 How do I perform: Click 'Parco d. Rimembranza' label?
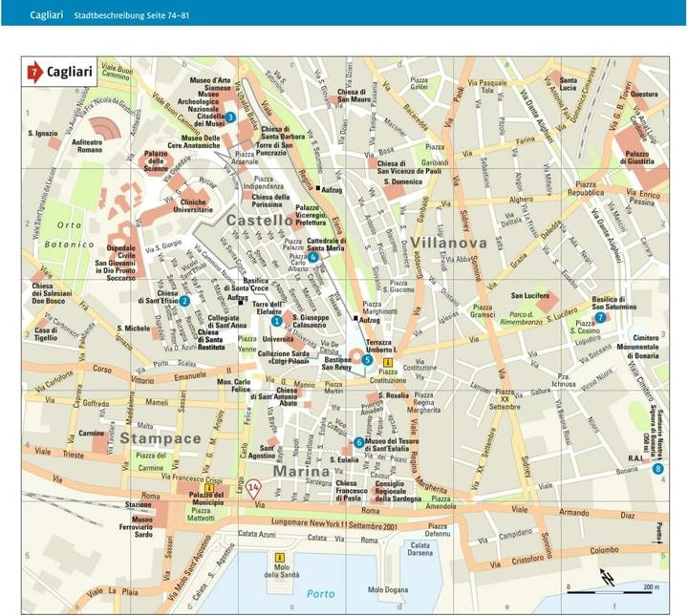pos(522,318)
